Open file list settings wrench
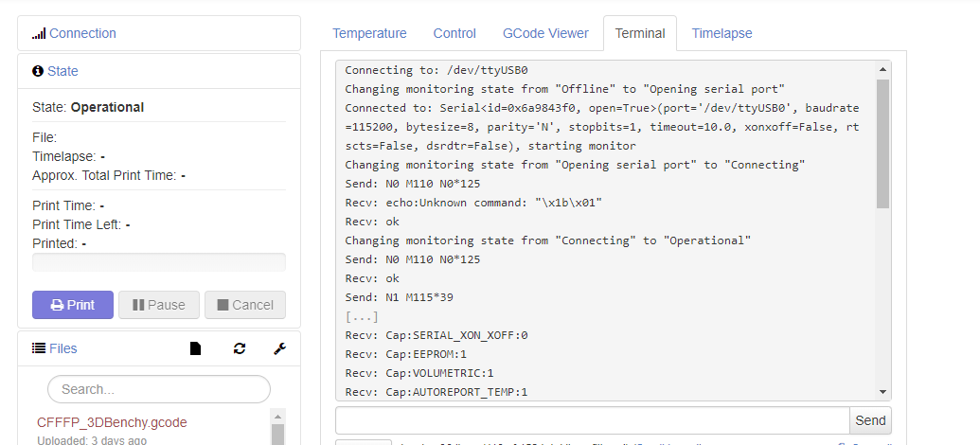The image size is (980, 445). 279,348
